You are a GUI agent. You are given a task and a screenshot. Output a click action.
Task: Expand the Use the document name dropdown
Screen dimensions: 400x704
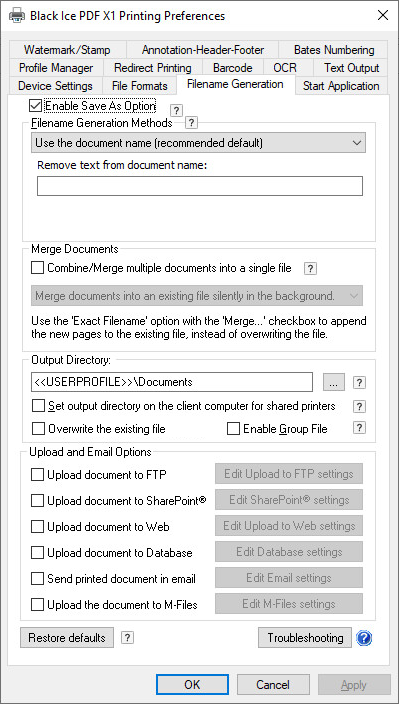198,143
